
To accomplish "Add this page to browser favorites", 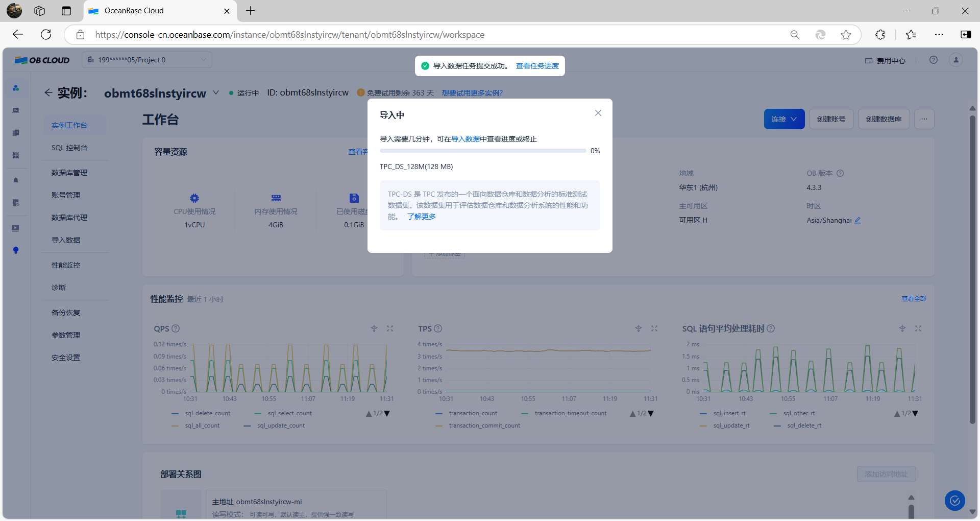I will [846, 35].
